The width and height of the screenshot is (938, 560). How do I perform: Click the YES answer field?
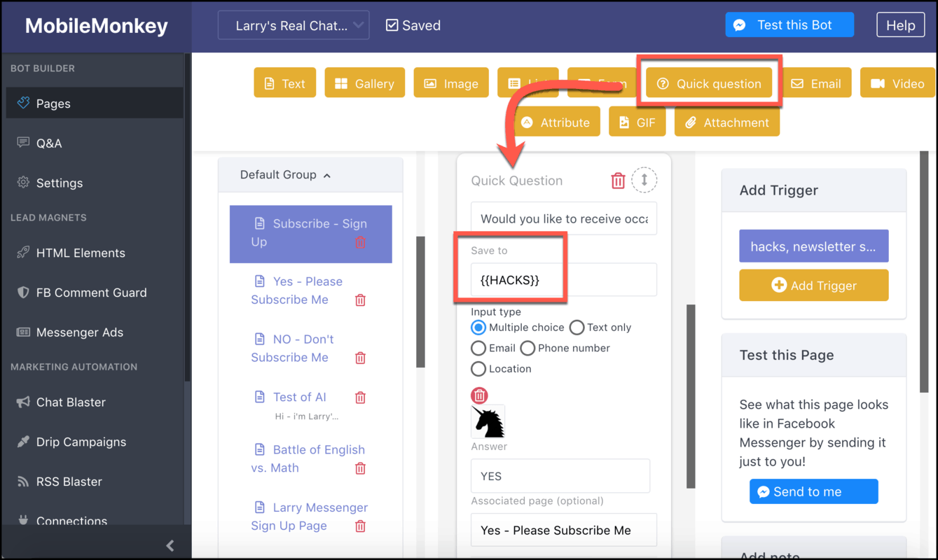click(x=560, y=476)
